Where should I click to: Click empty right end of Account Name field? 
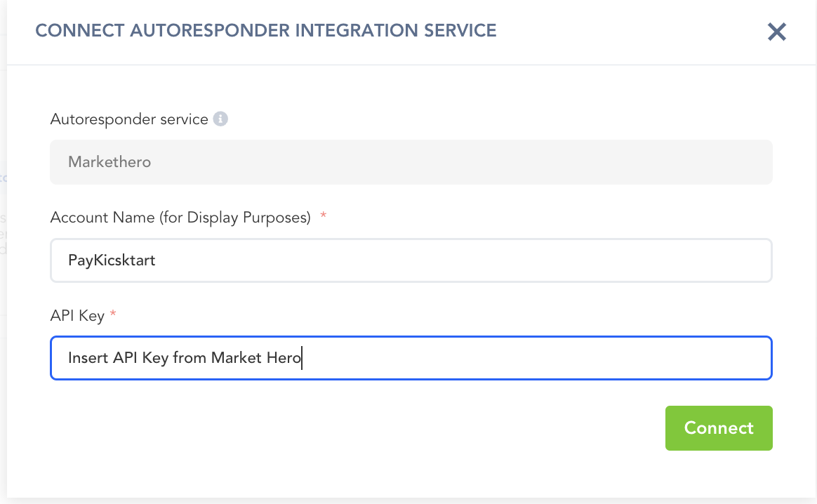[702, 260]
